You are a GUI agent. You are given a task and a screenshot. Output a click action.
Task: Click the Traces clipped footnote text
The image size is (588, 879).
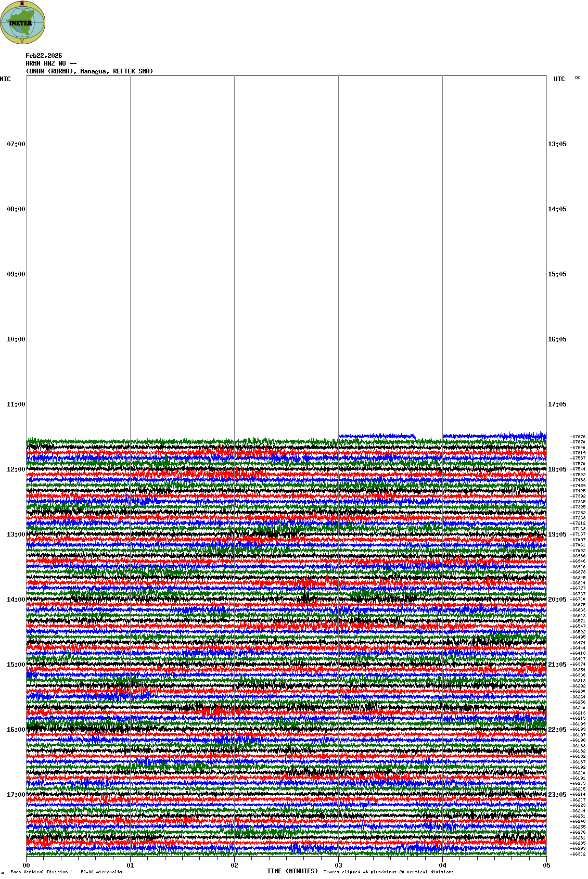coord(388,872)
